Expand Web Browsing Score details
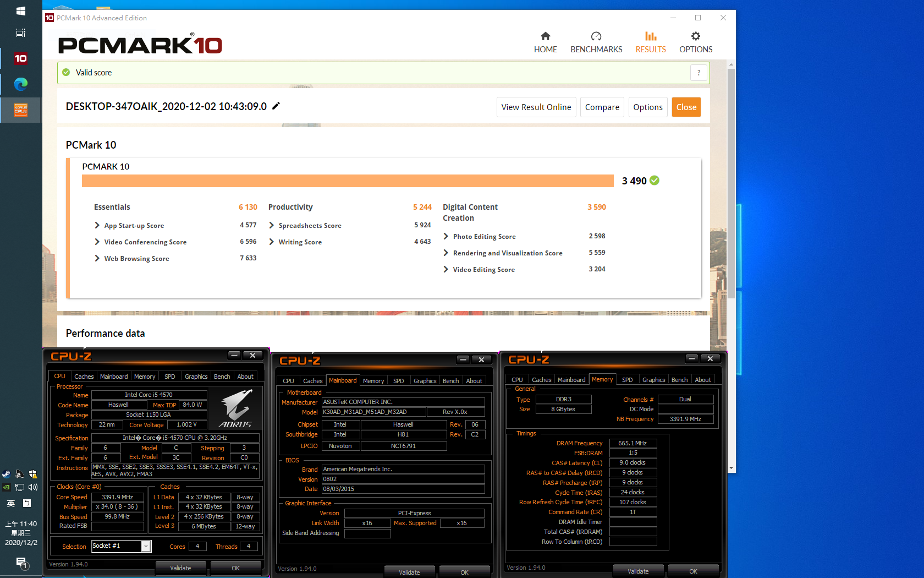924x578 pixels. pyautogui.click(x=97, y=258)
